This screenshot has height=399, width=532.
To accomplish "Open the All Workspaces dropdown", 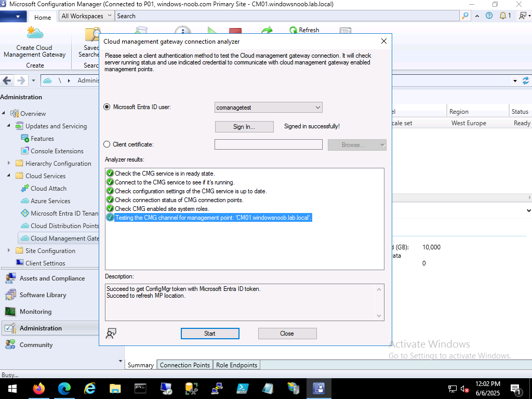I will [87, 16].
